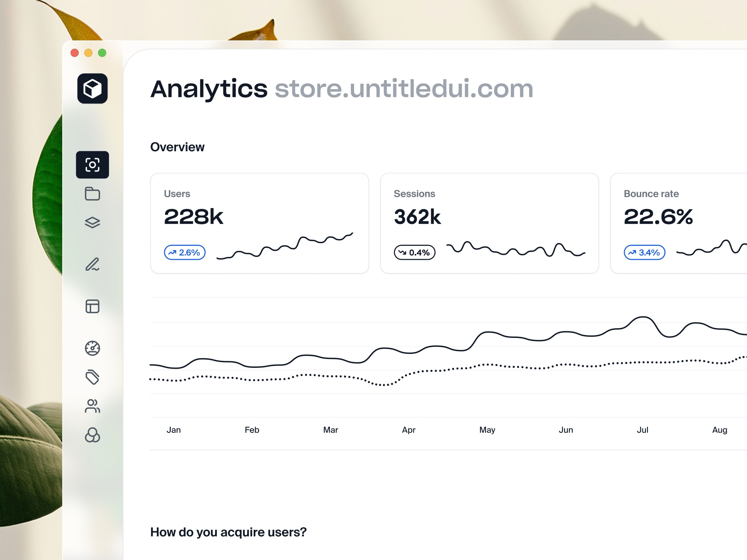Click the Jul marker on the chart timeline

click(643, 430)
